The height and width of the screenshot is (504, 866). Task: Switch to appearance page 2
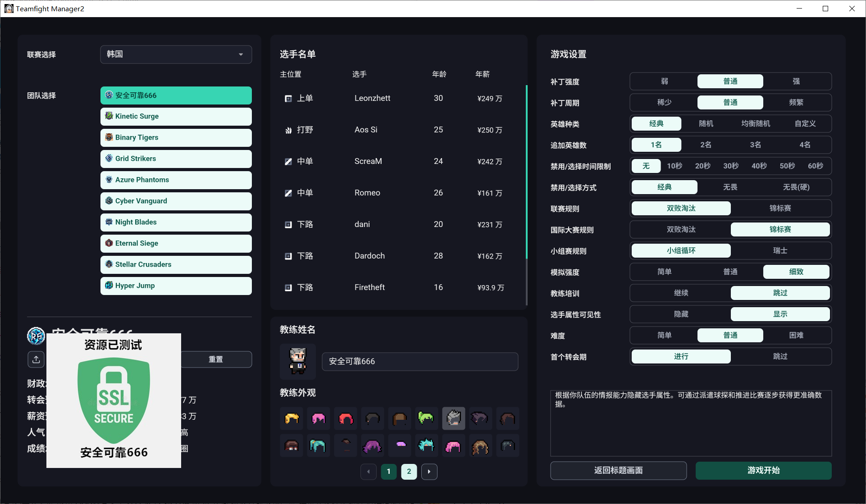pos(409,472)
